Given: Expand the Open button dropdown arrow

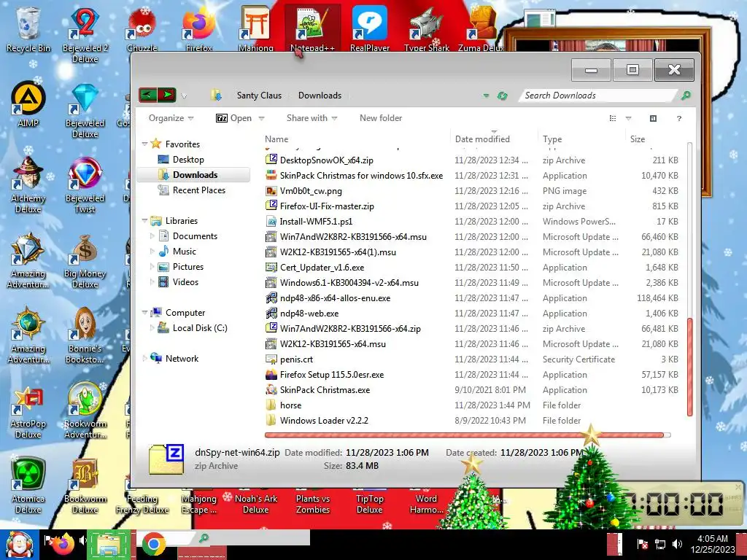Looking at the screenshot, I should point(262,118).
